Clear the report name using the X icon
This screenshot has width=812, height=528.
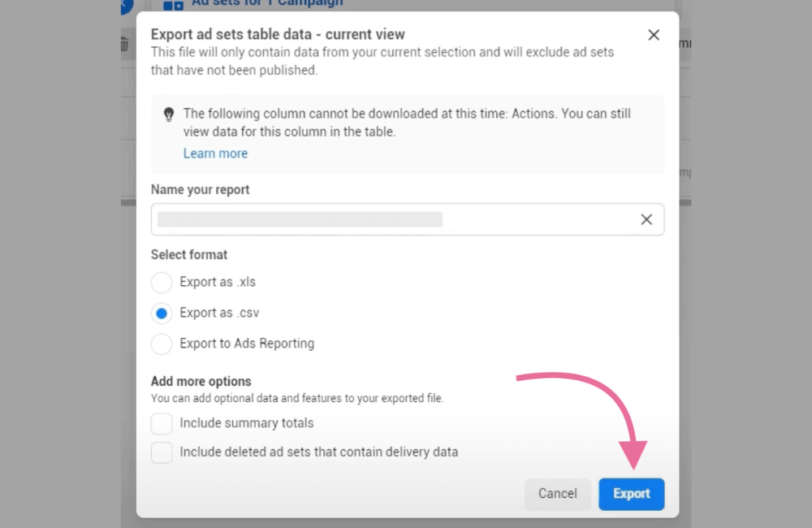[646, 219]
